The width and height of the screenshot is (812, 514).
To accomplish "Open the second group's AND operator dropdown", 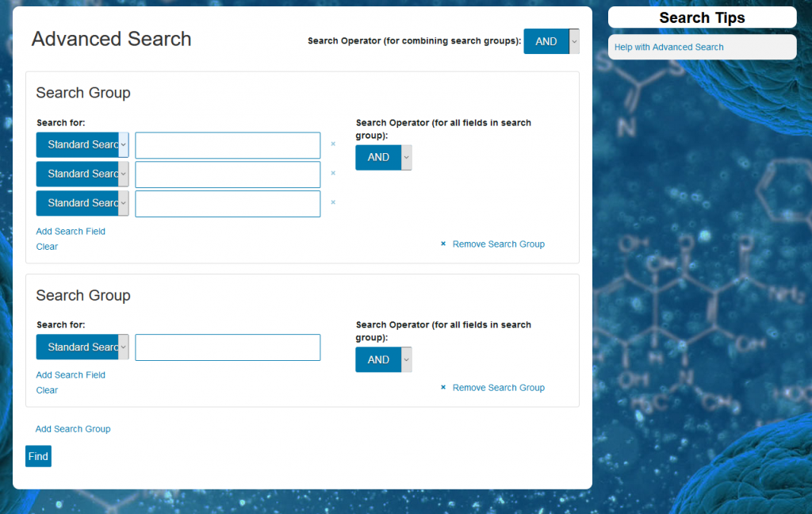I will click(x=384, y=360).
